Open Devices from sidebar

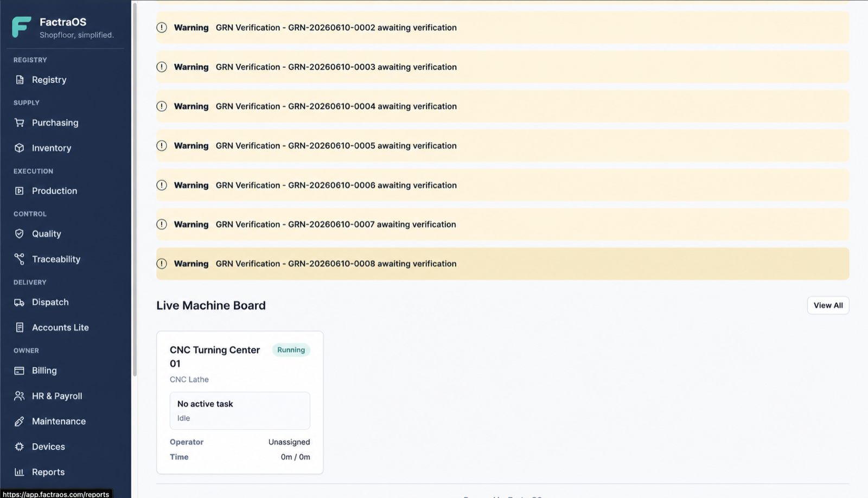[x=65, y=447]
